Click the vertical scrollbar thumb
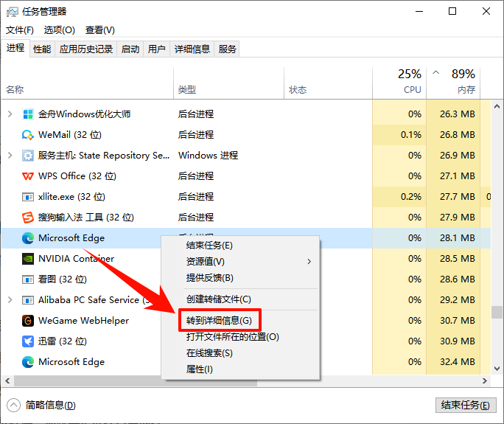This screenshot has width=504, height=424. click(497, 312)
